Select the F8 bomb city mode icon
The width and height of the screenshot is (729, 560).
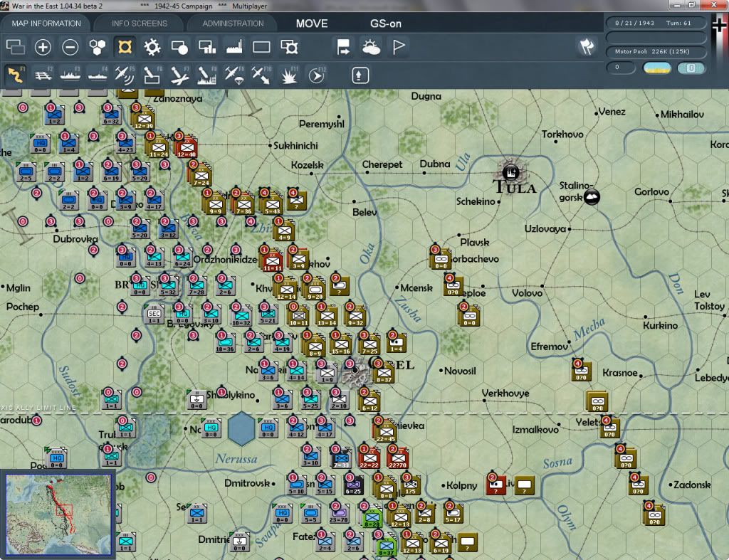207,75
